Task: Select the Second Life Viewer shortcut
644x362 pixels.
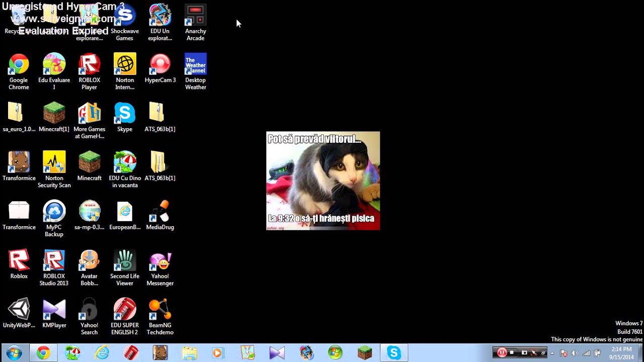Action: 125,268
